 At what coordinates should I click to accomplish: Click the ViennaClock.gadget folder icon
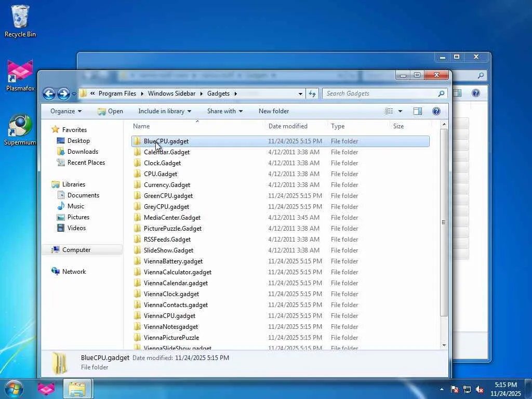tap(137, 294)
